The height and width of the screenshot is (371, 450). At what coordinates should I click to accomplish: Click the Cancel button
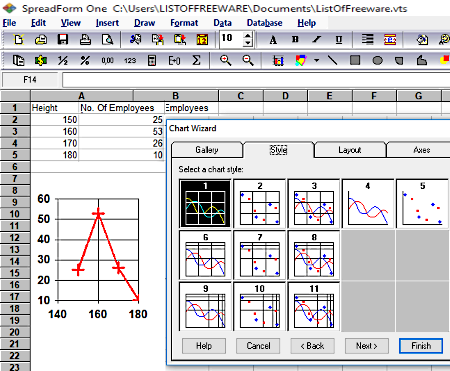[258, 346]
